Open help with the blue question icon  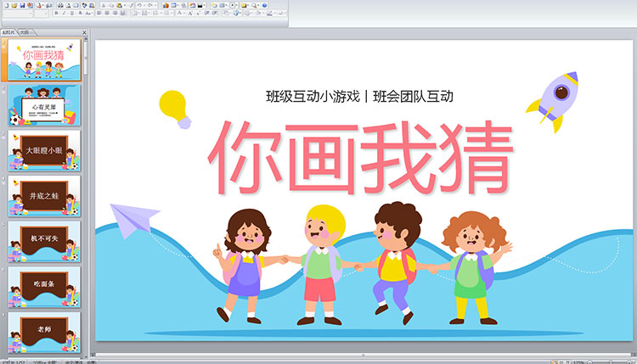tap(264, 6)
